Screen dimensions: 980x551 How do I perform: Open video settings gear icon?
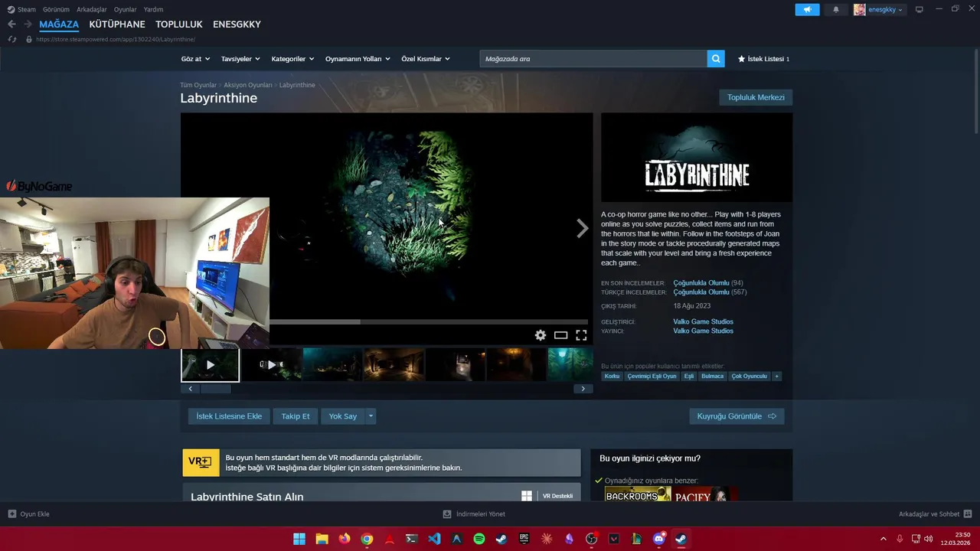[541, 335]
